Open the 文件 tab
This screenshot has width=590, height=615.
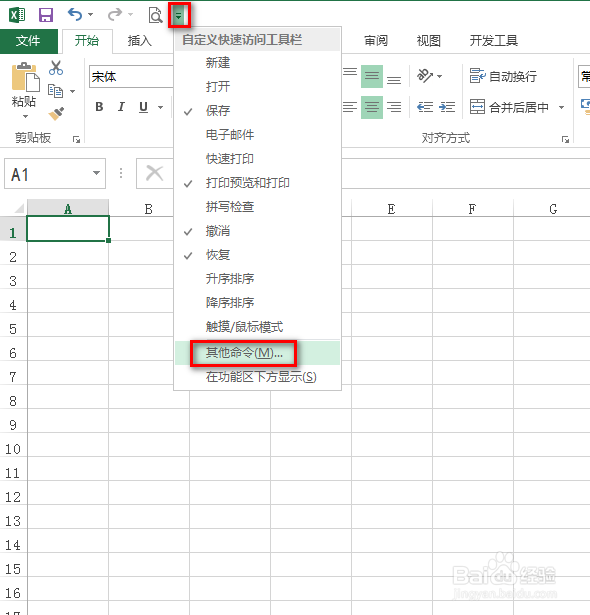[x=28, y=41]
